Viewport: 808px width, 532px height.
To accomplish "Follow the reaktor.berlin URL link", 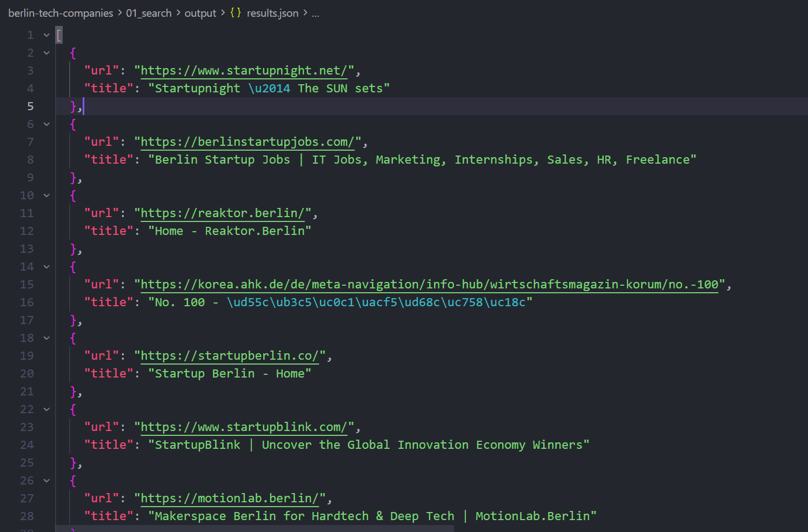I will (223, 213).
